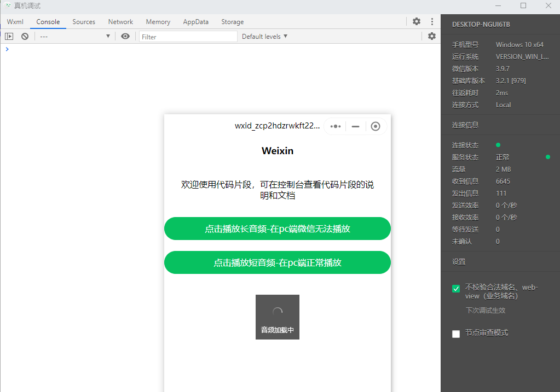Minimize mini program via capsule dash icon
Viewport: 560px width, 392px height.
coord(355,126)
